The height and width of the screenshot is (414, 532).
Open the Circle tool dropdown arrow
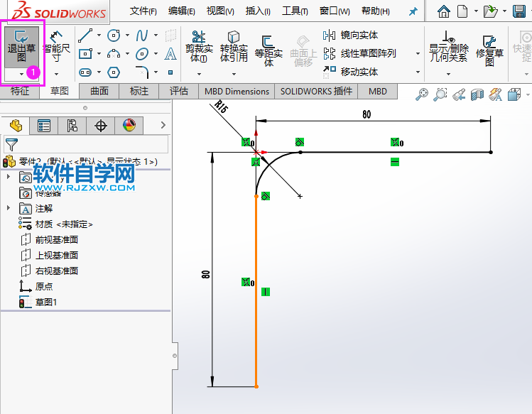click(x=128, y=36)
